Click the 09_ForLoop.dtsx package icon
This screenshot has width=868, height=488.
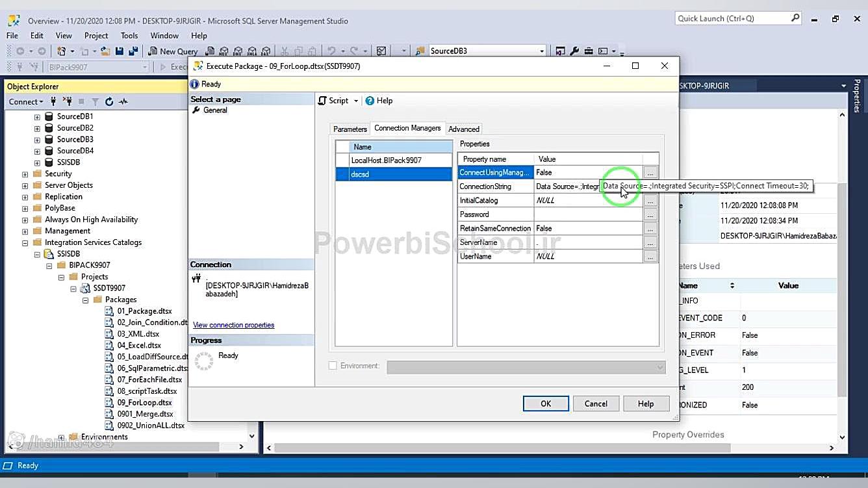pyautogui.click(x=110, y=402)
